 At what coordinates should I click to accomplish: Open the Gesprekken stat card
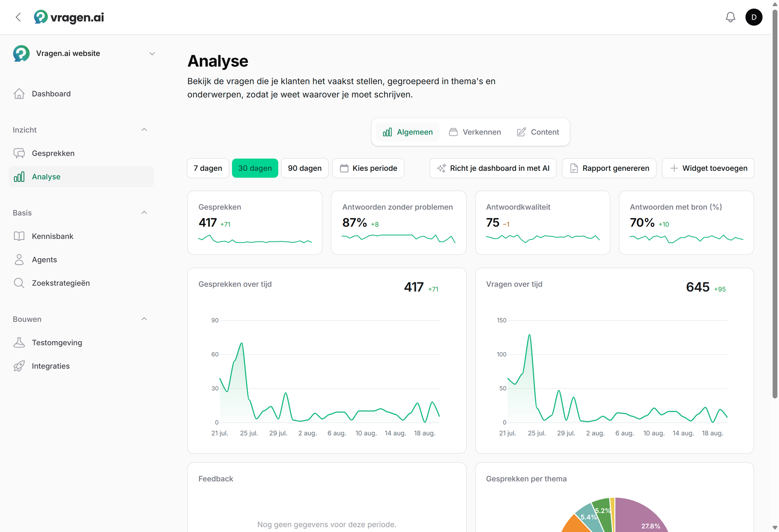[x=255, y=223]
